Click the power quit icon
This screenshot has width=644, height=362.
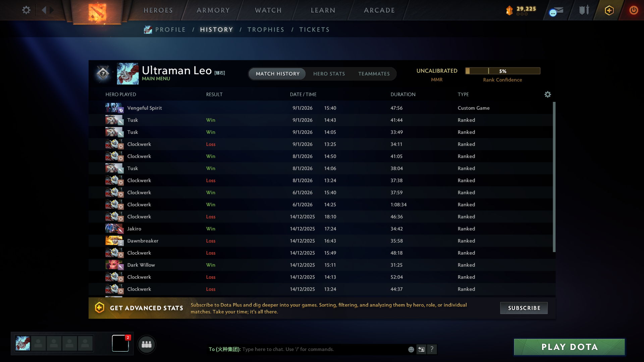pos(633,10)
